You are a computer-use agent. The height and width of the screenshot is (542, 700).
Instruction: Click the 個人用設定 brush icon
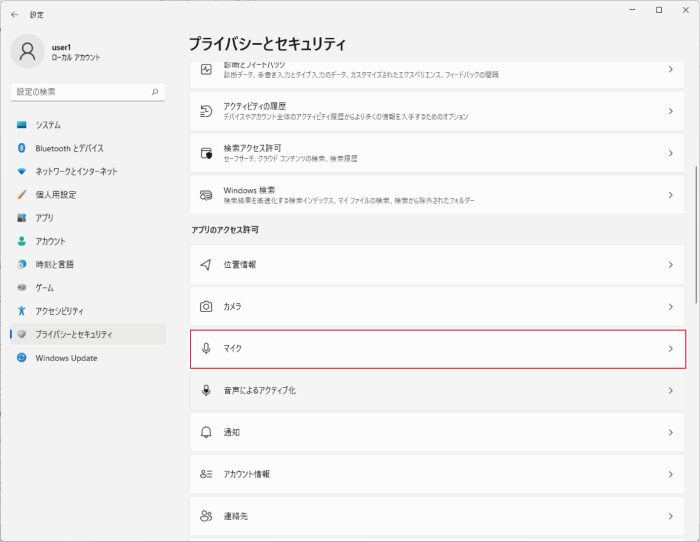click(x=21, y=195)
